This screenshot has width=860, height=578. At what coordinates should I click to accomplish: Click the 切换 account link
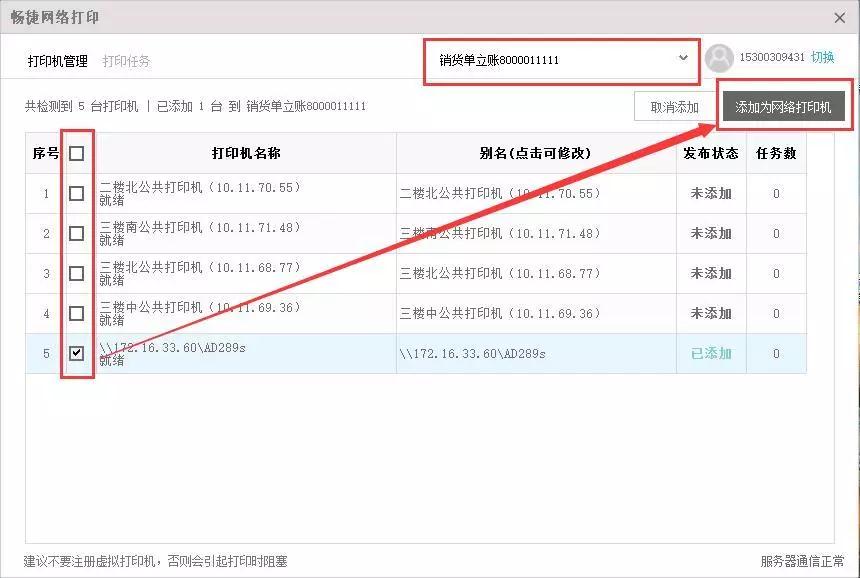click(x=822, y=57)
